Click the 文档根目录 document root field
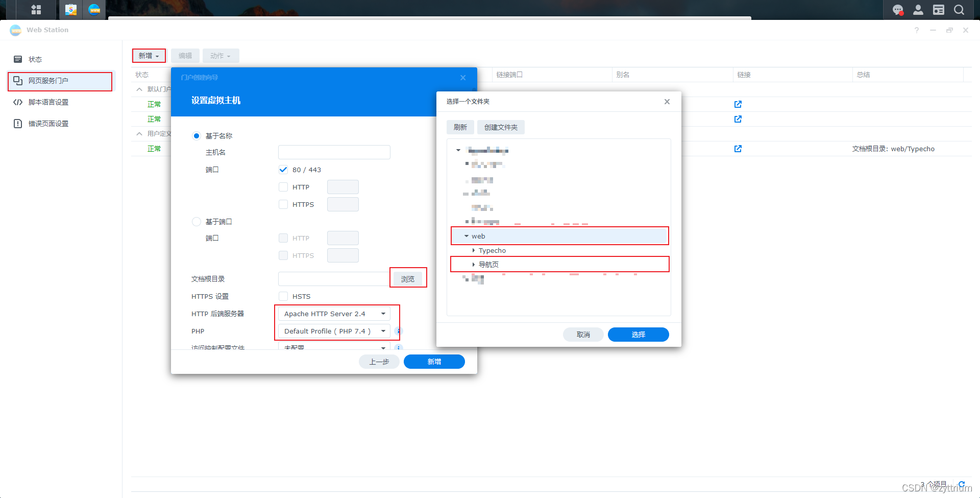The image size is (980, 498). 334,279
